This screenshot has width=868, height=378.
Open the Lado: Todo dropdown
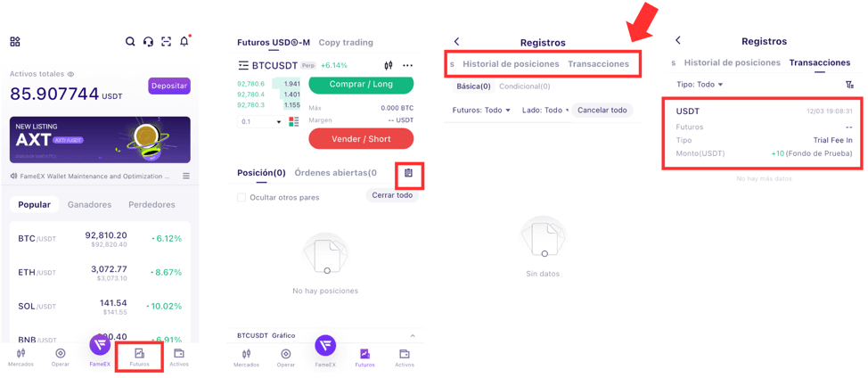pos(545,111)
